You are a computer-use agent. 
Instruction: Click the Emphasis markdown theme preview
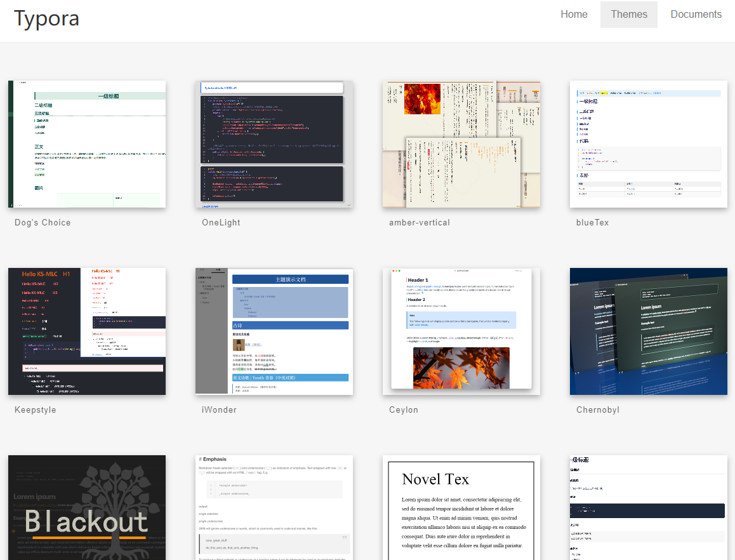coord(274,507)
